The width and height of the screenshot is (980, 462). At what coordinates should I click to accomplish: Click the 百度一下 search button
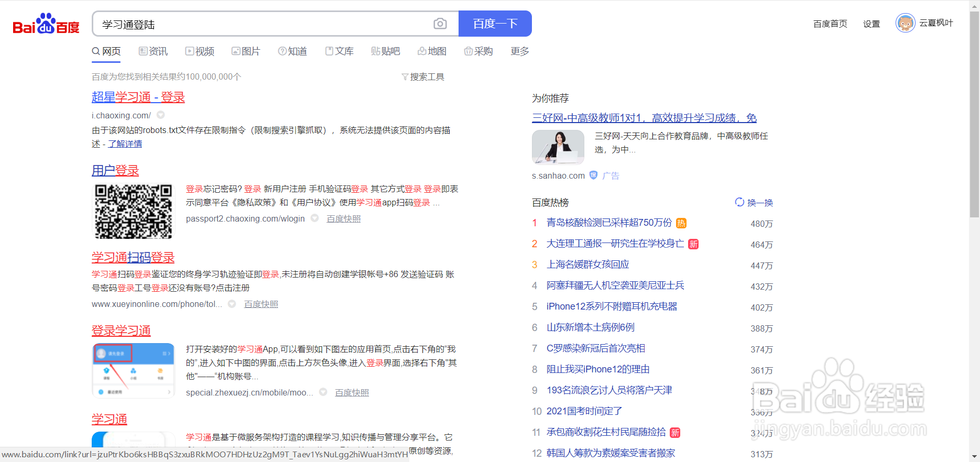click(x=495, y=24)
